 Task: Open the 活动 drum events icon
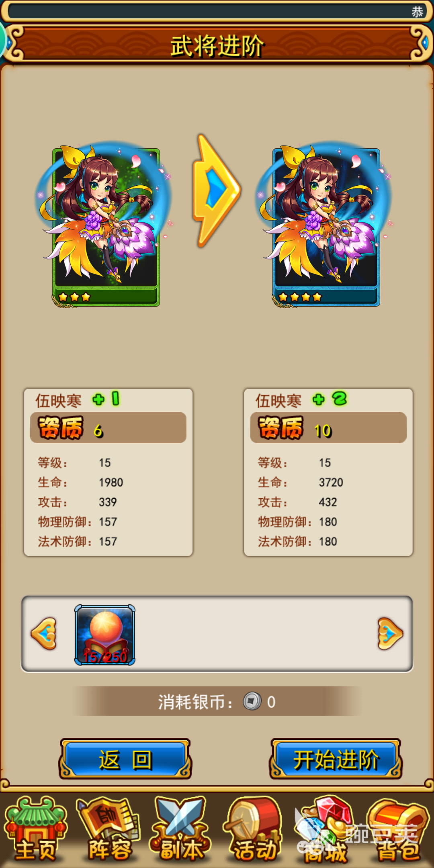(x=253, y=829)
